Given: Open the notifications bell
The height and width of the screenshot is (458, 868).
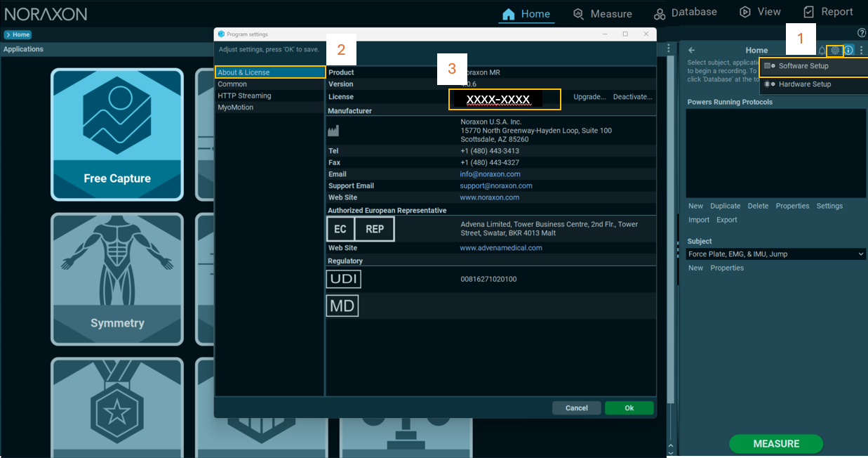Looking at the screenshot, I should click(x=822, y=51).
